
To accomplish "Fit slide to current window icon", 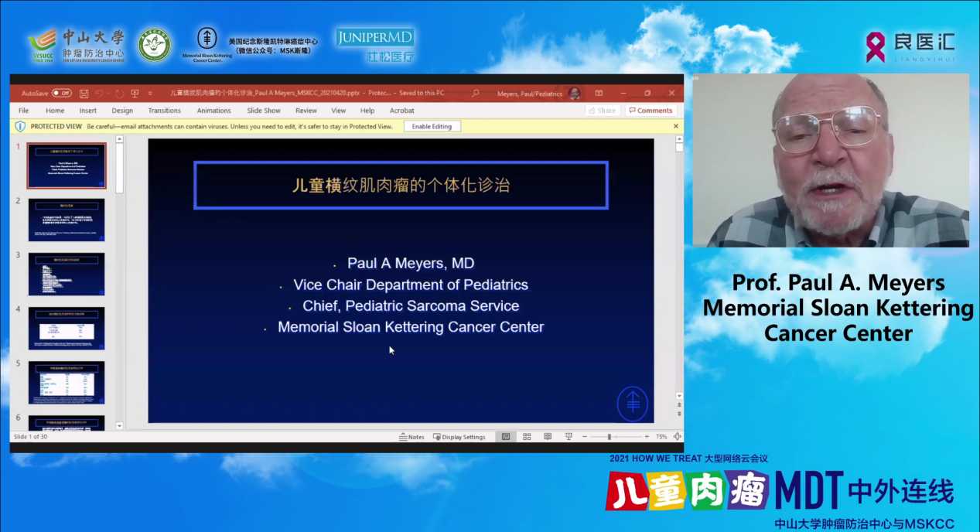I will tap(677, 437).
